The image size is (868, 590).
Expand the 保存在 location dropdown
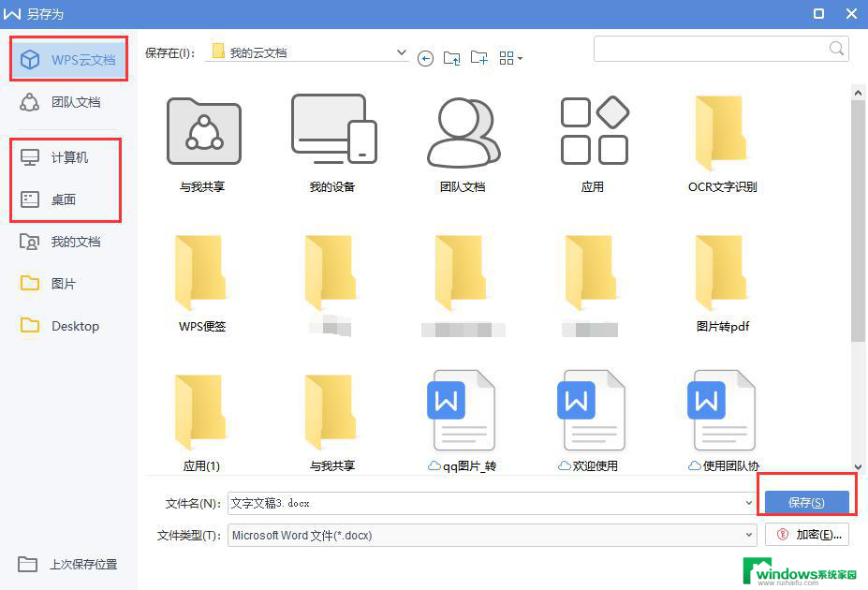[x=402, y=52]
